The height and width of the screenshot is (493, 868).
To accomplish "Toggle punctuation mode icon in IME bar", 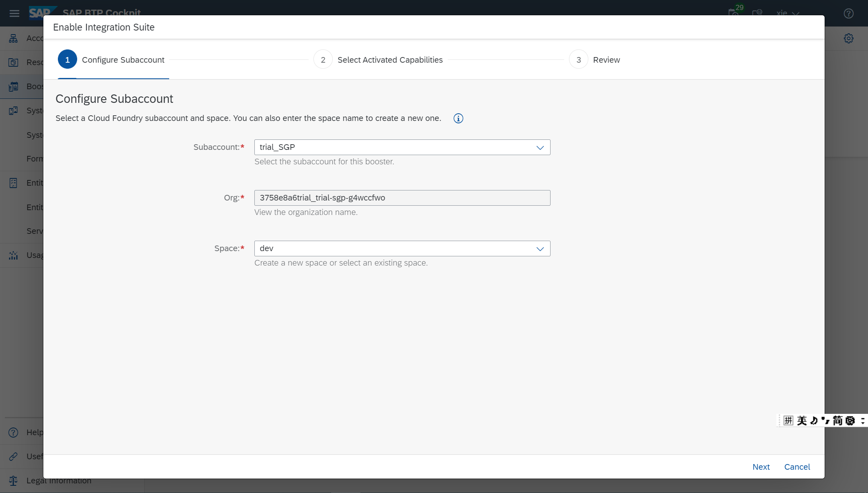I will coord(825,421).
